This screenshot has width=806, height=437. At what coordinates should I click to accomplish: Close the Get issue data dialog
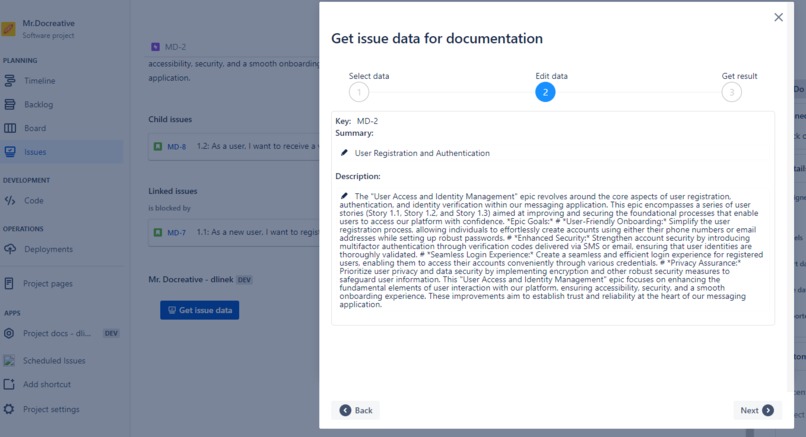tap(779, 17)
